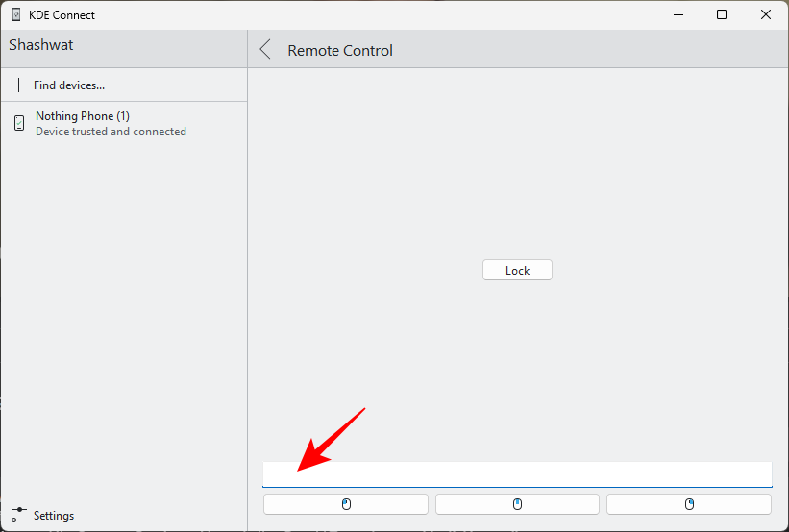Close the KDE Connect window

click(x=766, y=14)
